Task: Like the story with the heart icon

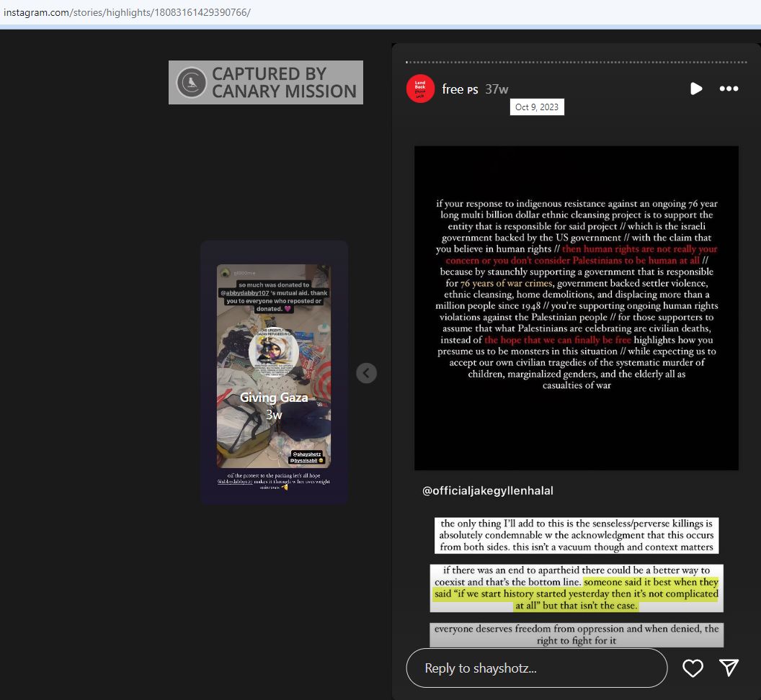Action: (x=693, y=668)
